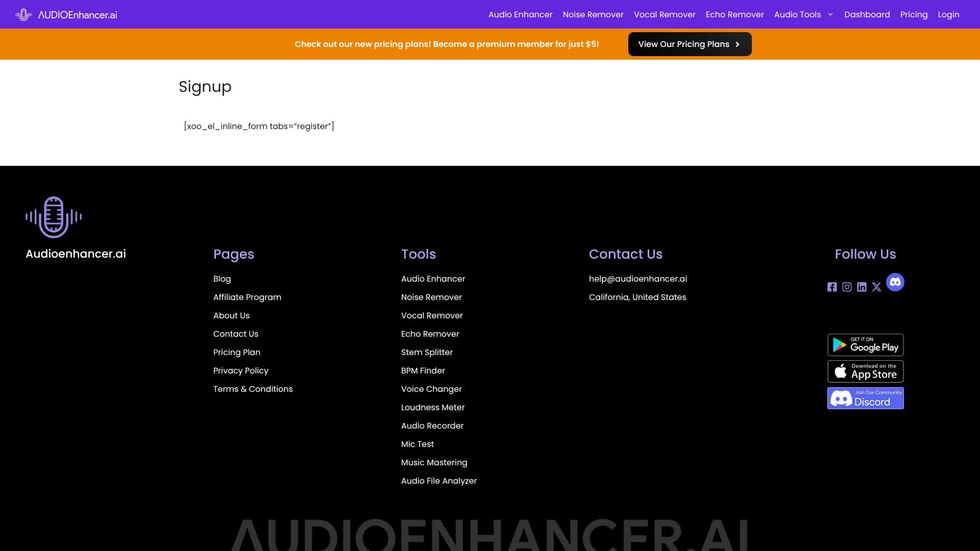The height and width of the screenshot is (551, 980).
Task: Go to Dashboard in the top navigation
Action: coord(867,14)
